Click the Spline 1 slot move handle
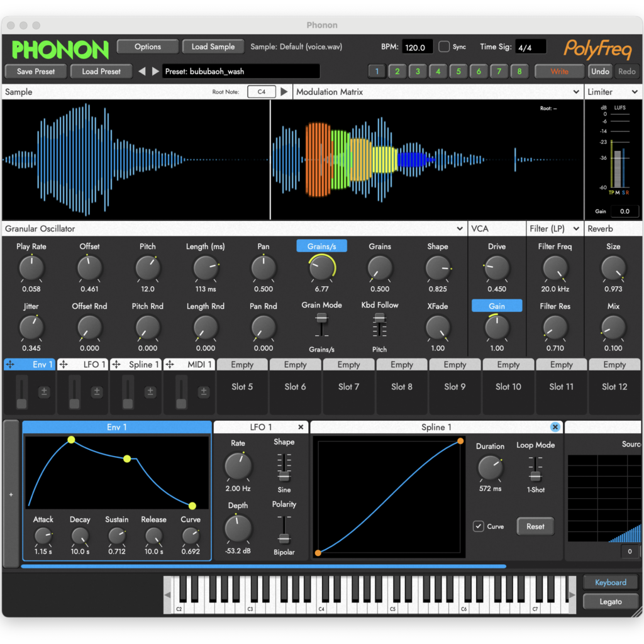Viewport: 644px width, 644px height. pyautogui.click(x=116, y=364)
